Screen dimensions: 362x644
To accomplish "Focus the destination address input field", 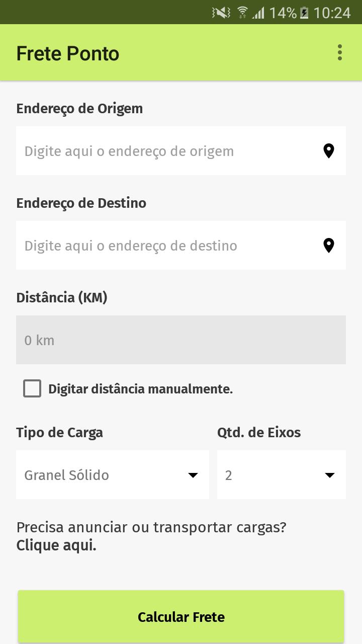I will tap(166, 246).
